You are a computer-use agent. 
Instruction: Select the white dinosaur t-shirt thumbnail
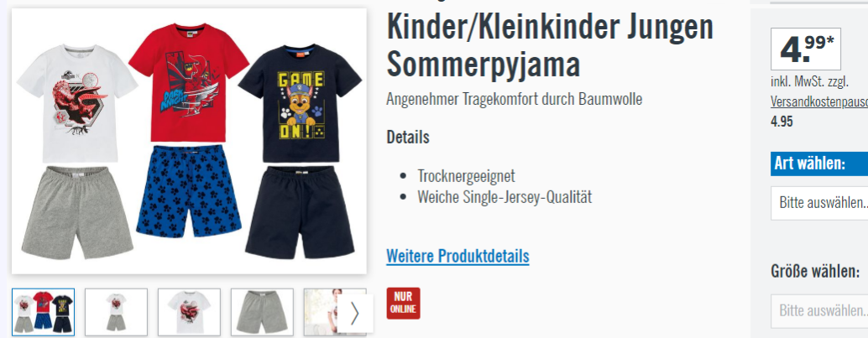(x=190, y=312)
